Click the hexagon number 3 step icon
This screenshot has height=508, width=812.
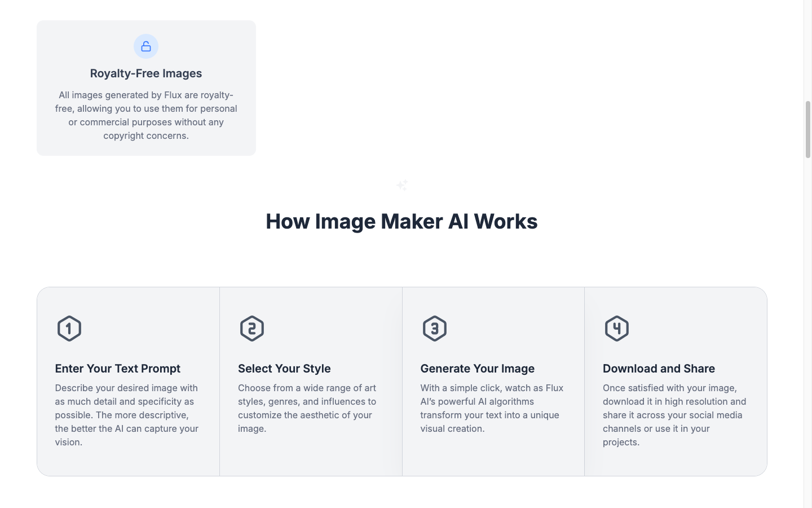(x=435, y=329)
